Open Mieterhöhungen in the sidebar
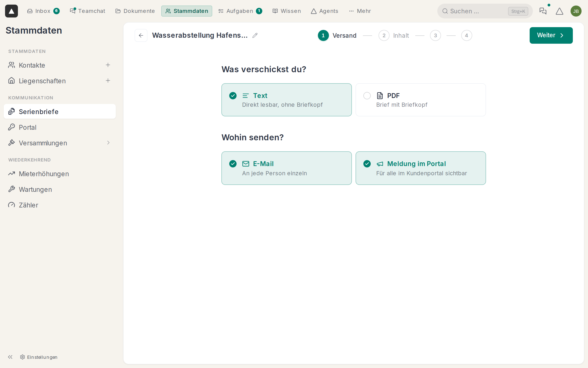Image resolution: width=588 pixels, height=368 pixels. (x=59, y=173)
